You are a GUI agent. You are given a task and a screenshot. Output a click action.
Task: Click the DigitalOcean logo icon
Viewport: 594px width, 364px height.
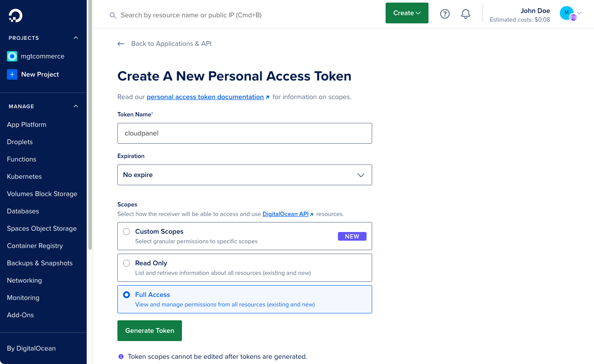click(15, 16)
